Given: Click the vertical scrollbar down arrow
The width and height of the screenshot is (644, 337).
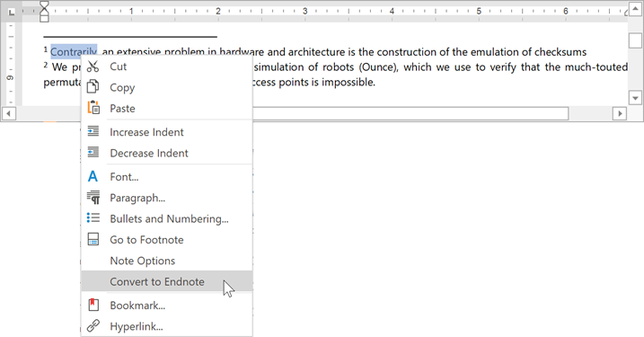Looking at the screenshot, I should tap(635, 98).
